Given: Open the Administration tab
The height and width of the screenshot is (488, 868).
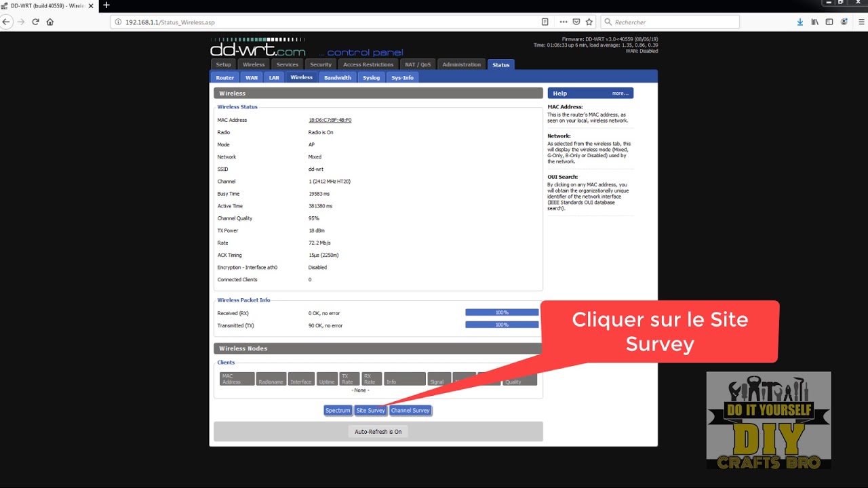Looking at the screenshot, I should click(462, 64).
